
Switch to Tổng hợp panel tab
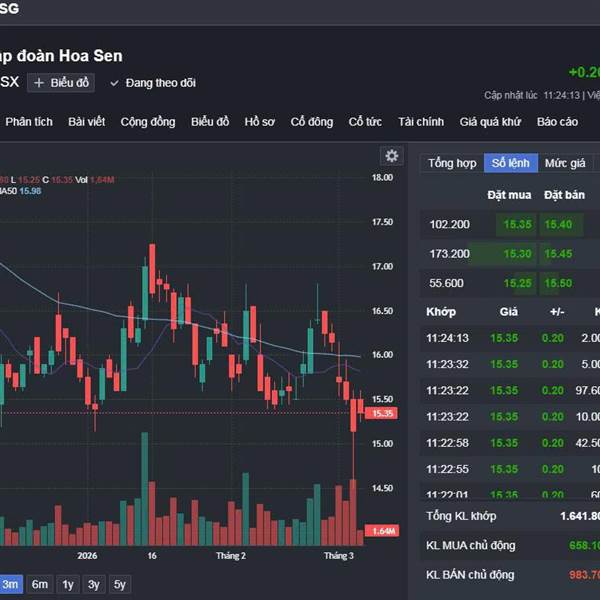(452, 163)
